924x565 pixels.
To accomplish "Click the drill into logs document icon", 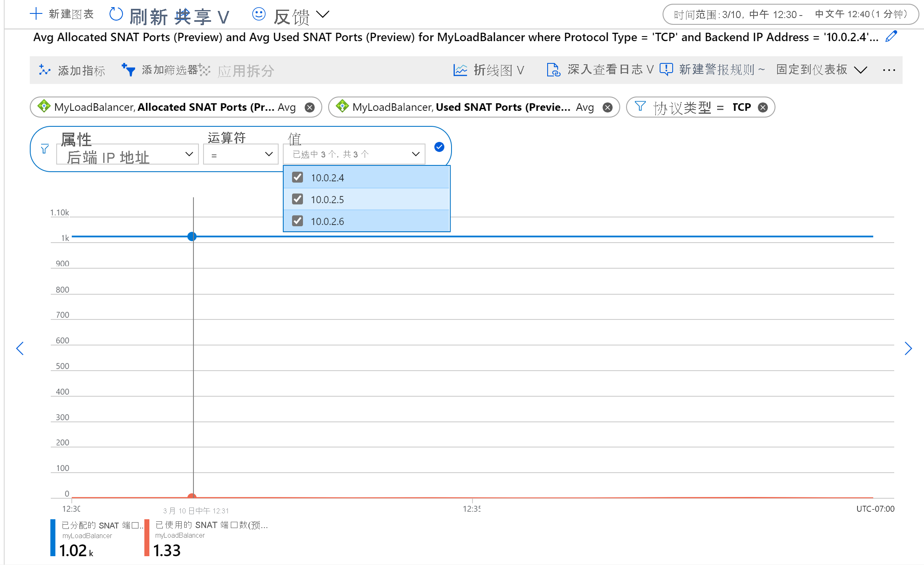I will click(553, 70).
